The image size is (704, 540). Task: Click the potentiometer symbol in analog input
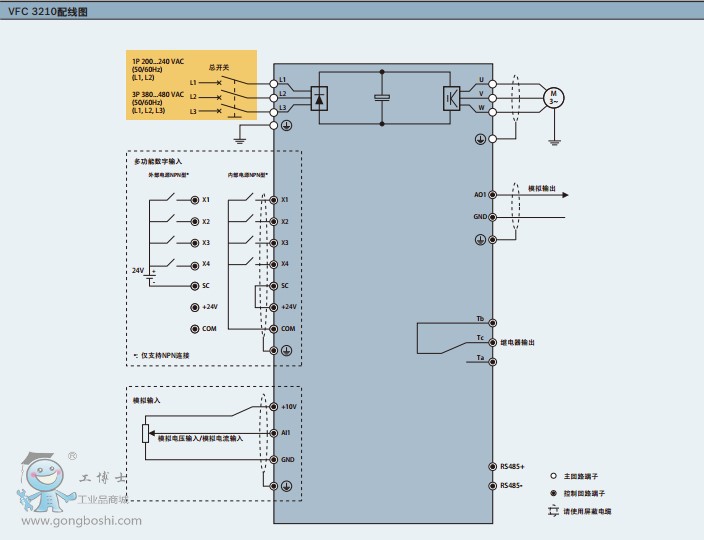pyautogui.click(x=146, y=434)
